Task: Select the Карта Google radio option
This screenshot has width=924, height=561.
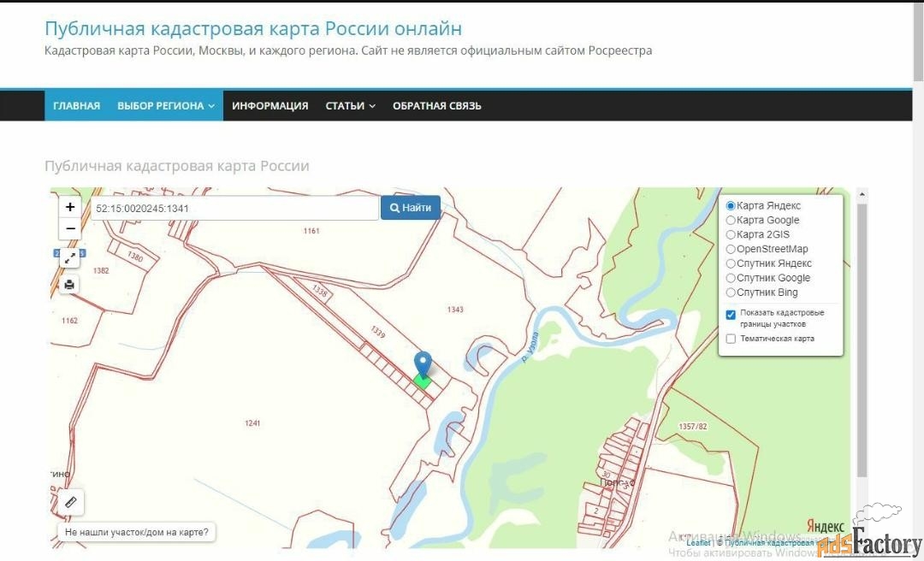Action: 731,221
